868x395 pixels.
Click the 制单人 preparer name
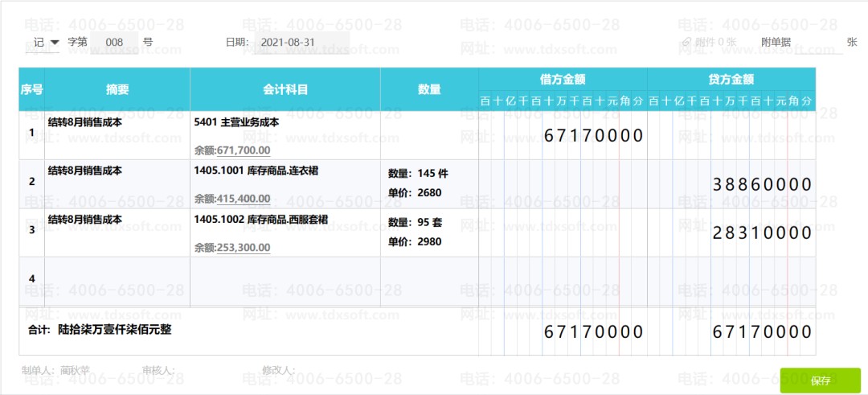click(x=76, y=369)
